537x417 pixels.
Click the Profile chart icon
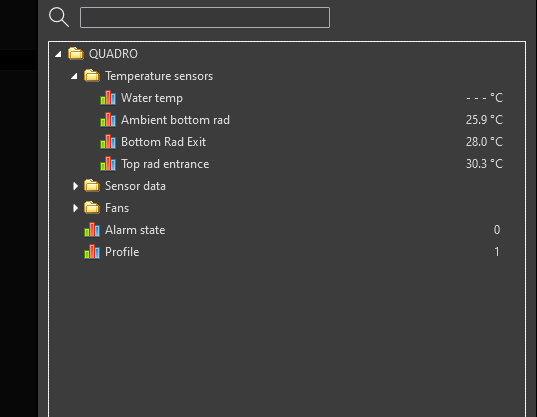tap(92, 252)
